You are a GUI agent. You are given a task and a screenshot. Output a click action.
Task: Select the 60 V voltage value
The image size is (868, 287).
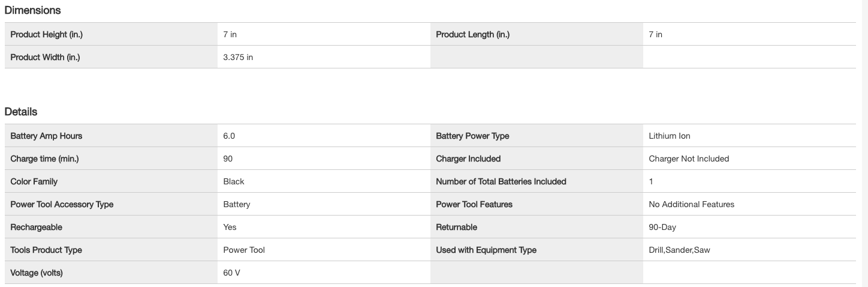tap(231, 273)
